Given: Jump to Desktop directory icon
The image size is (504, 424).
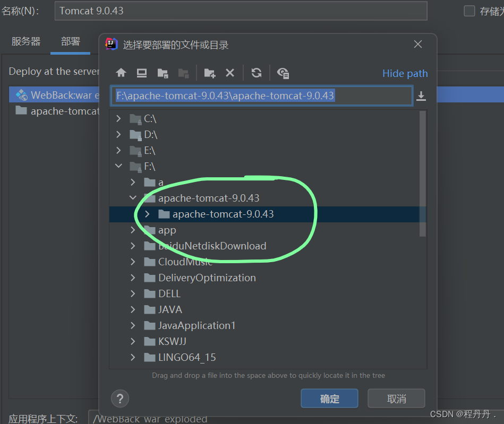Looking at the screenshot, I should 141,73.
